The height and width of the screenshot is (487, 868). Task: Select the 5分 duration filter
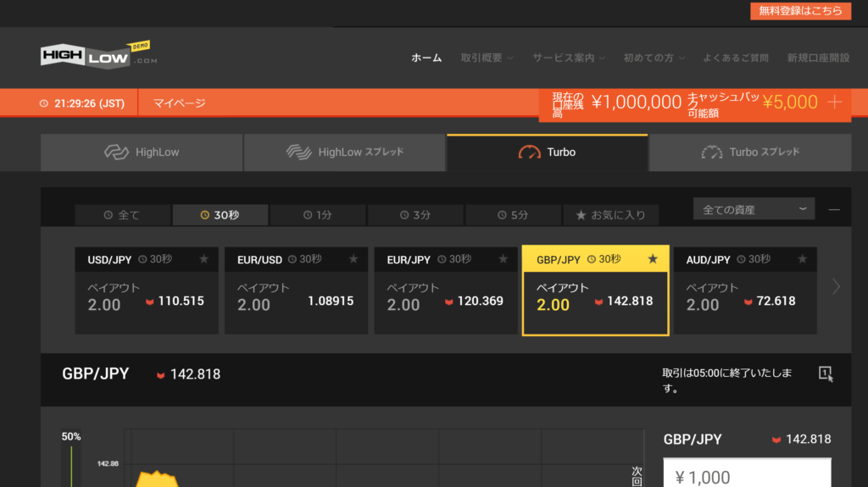point(513,215)
